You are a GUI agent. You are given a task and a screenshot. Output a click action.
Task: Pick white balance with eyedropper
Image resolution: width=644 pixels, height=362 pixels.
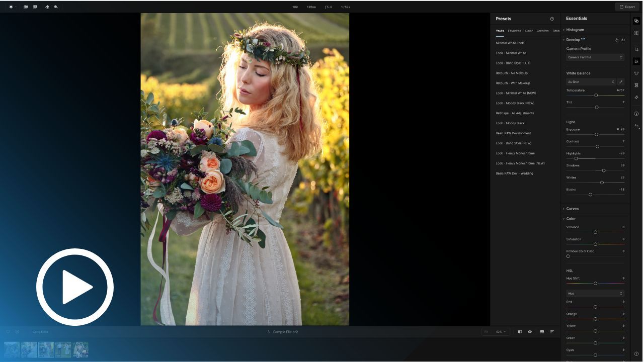pos(621,81)
